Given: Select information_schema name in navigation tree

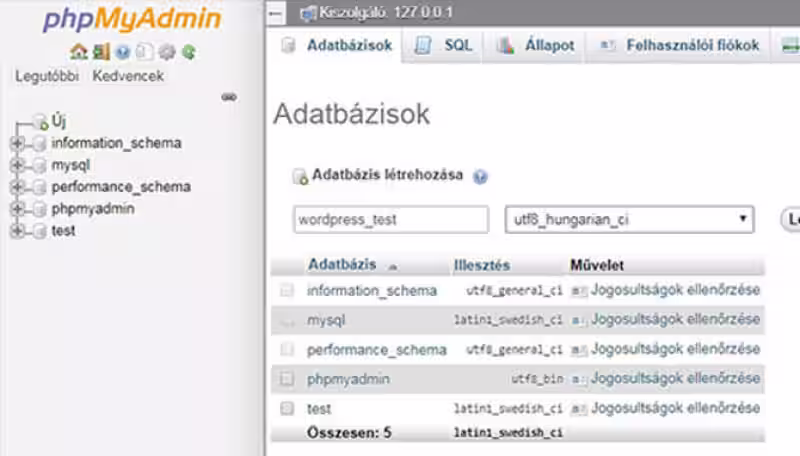Looking at the screenshot, I should pos(116,143).
